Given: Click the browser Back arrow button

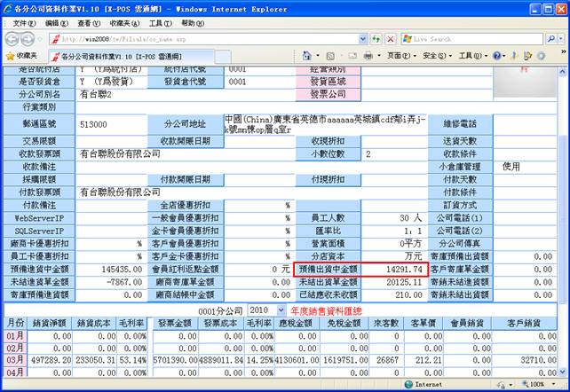Looking at the screenshot, I should click(13, 39).
